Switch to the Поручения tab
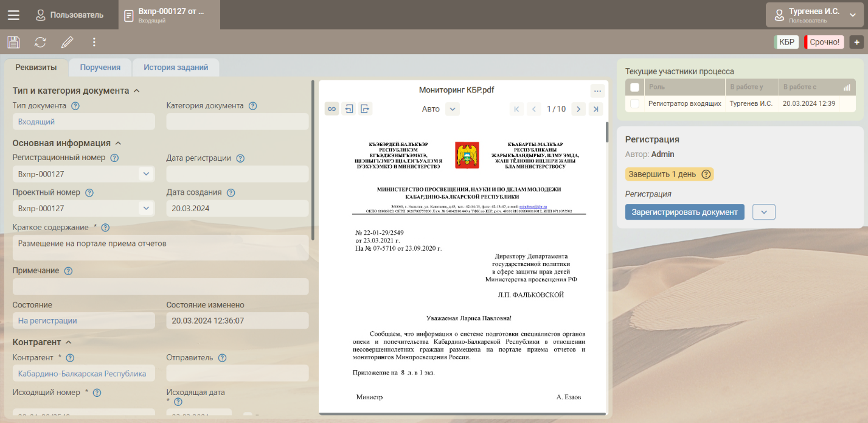The image size is (868, 423). pyautogui.click(x=100, y=68)
